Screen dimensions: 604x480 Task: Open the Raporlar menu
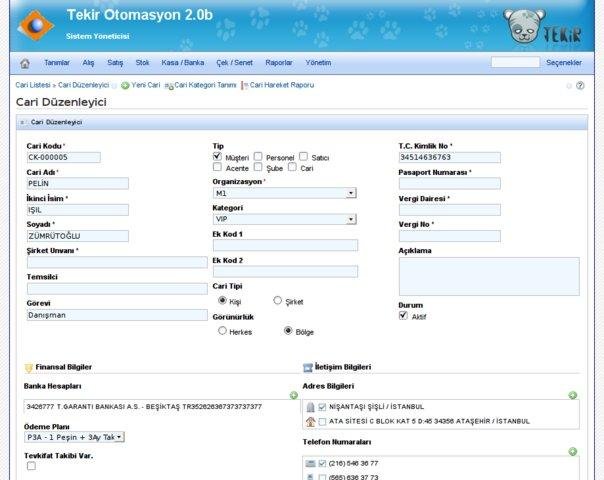279,63
